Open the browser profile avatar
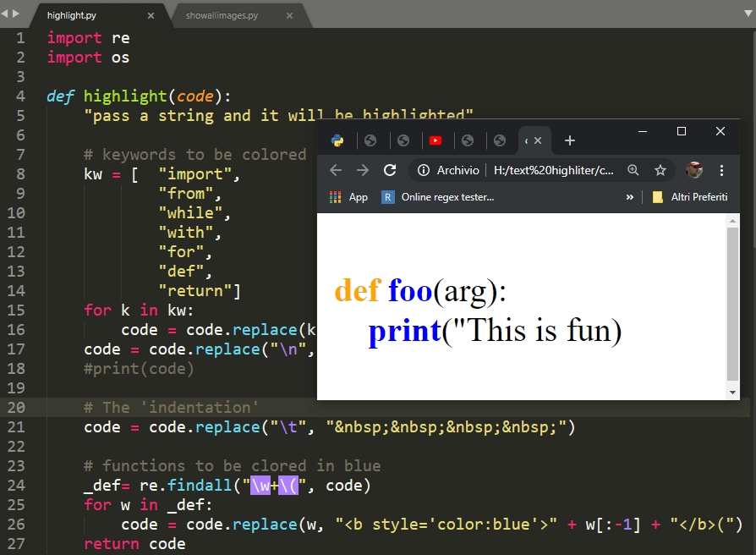 694,170
